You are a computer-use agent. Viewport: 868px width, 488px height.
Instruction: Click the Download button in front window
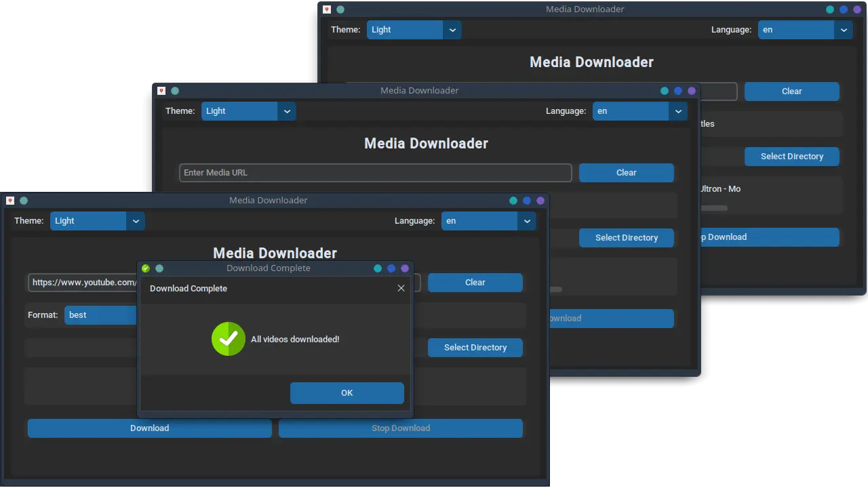[149, 428]
